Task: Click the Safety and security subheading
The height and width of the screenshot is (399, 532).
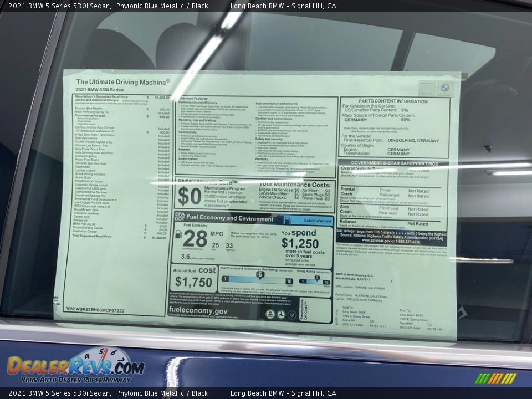Action: 269,139
